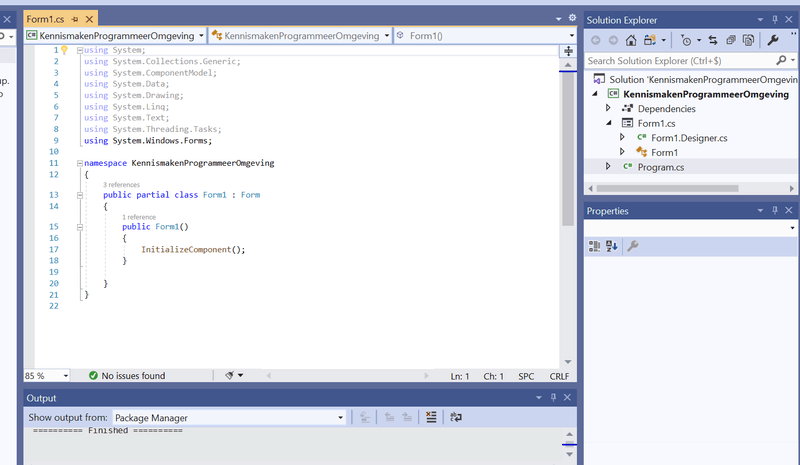Open Properties window options dropdown arrow
The image size is (800, 465).
[x=760, y=210]
